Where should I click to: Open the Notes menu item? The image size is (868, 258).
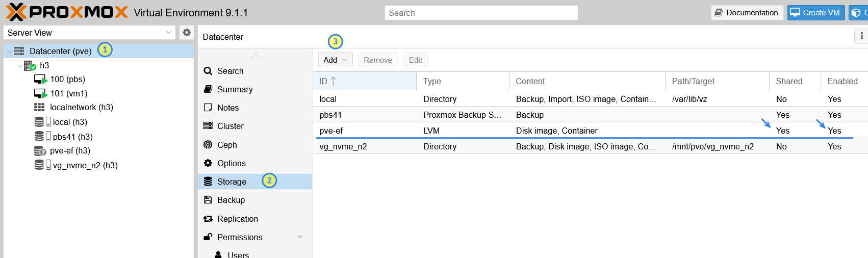[255, 108]
